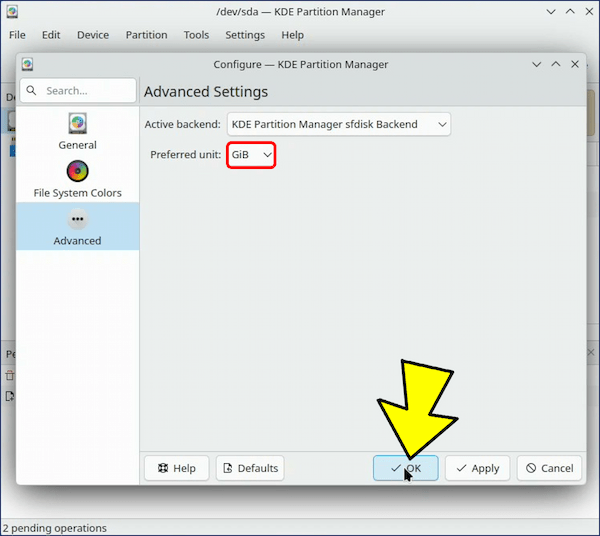Open the Active backend dropdown
The height and width of the screenshot is (536, 600).
338,124
